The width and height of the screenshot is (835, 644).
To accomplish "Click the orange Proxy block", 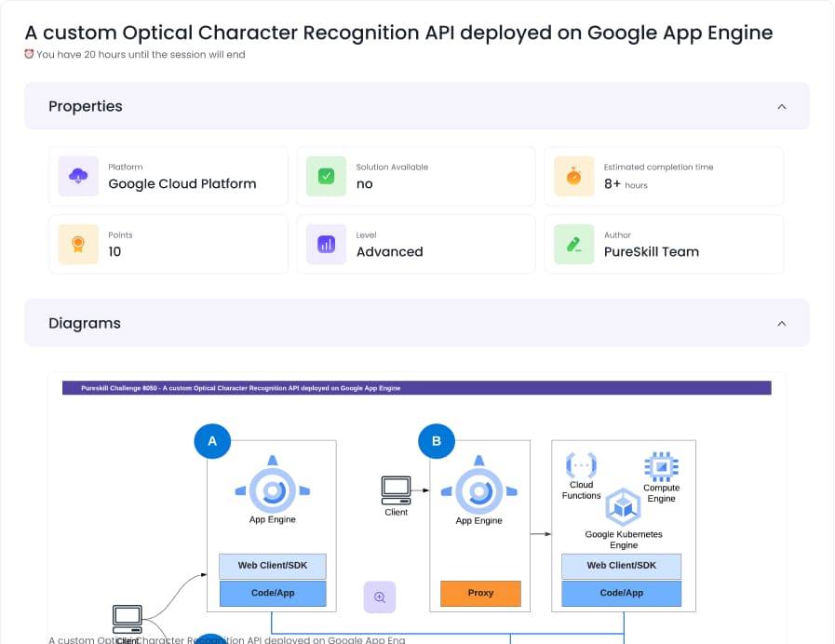I will pyautogui.click(x=480, y=593).
